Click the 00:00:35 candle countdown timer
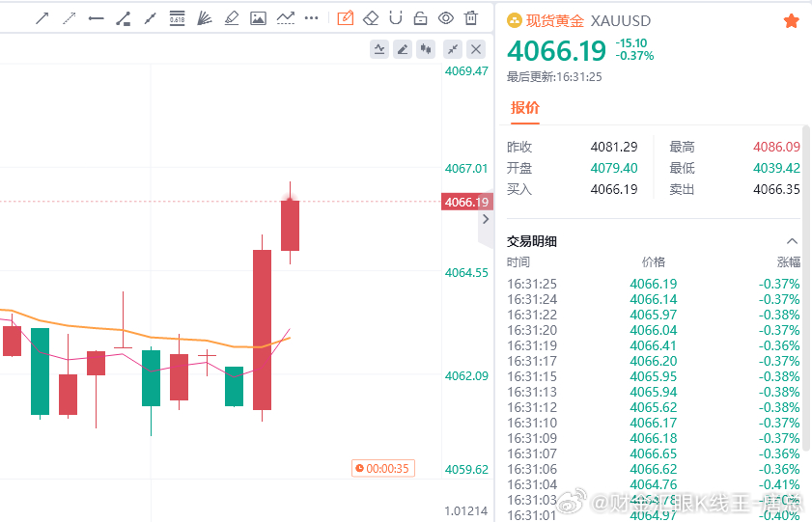812x522 pixels. pos(383,469)
